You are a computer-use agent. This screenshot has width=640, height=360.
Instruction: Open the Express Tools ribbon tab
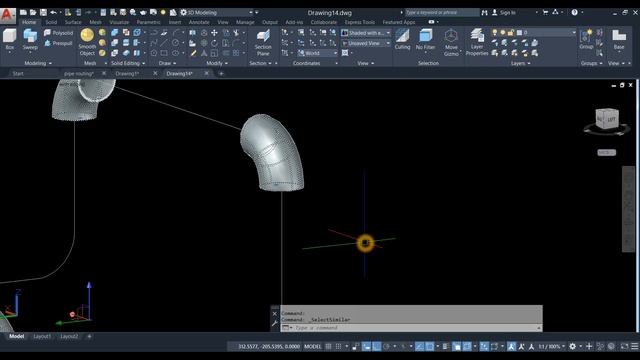point(360,22)
